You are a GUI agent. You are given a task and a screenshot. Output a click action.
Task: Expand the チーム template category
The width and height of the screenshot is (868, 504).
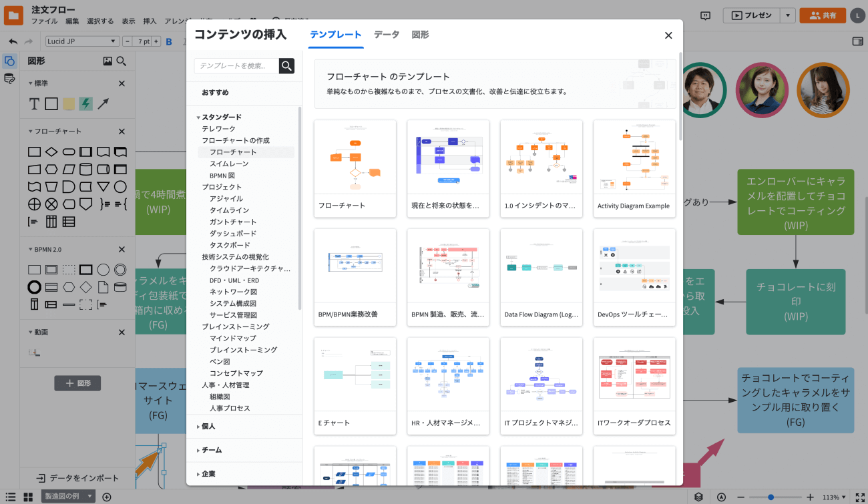coord(211,451)
